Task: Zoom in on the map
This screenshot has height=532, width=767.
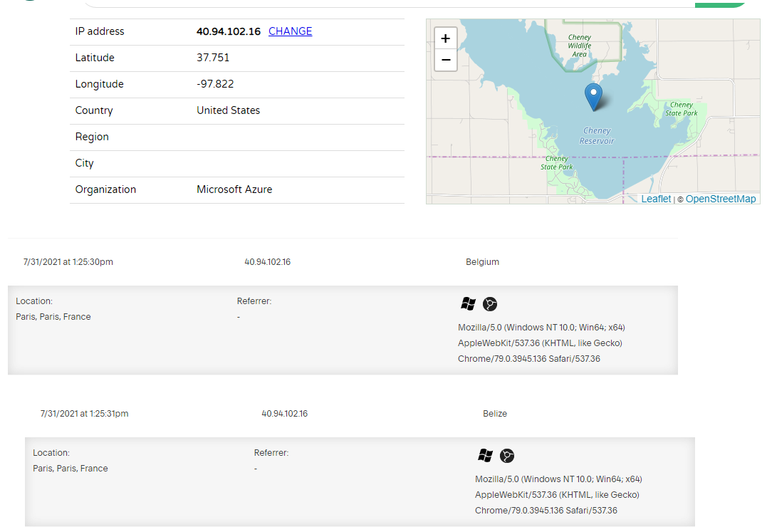Action: pyautogui.click(x=446, y=38)
